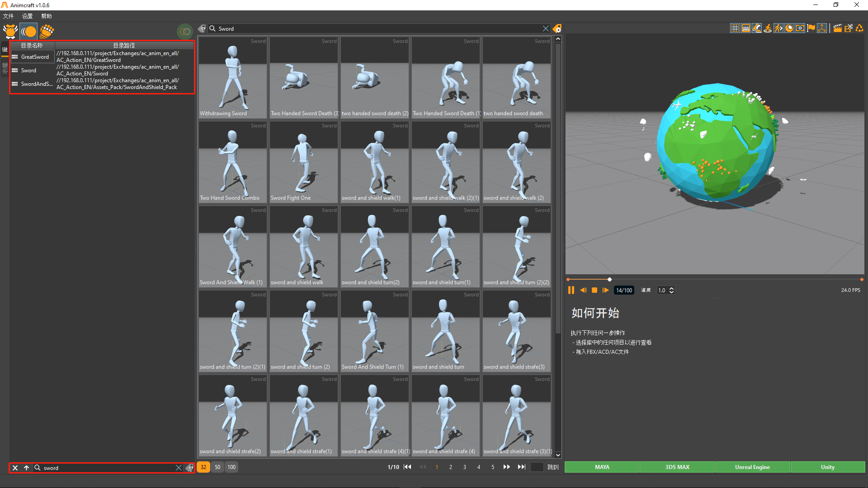Click the clapperboard icon
The height and width of the screenshot is (488, 868).
pyautogui.click(x=838, y=28)
